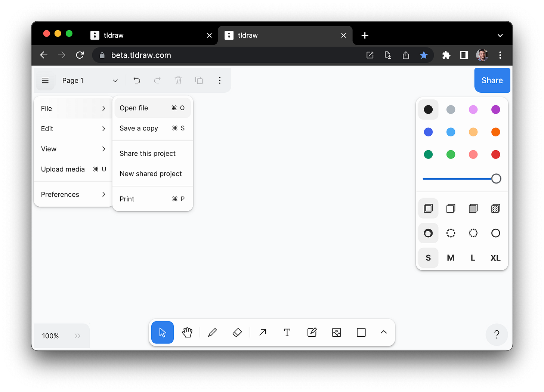The height and width of the screenshot is (392, 544).
Task: Choose size L
Action: coord(473,258)
